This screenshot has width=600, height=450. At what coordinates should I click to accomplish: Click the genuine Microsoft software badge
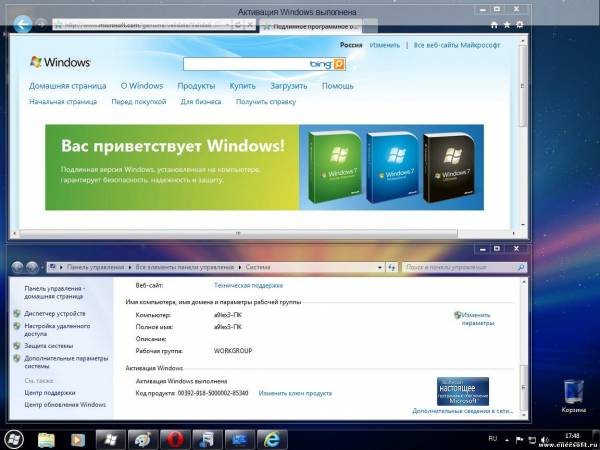pyautogui.click(x=463, y=391)
